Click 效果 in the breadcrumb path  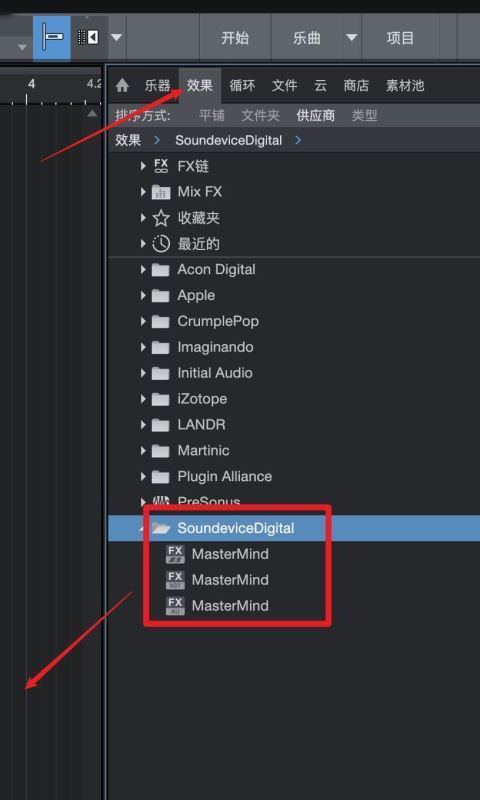coord(128,140)
